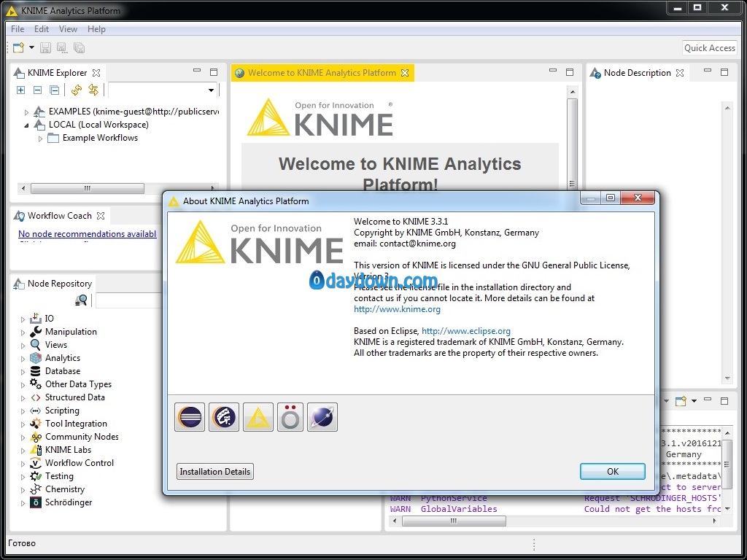This screenshot has width=747, height=560.
Task: Click the KNIME triangle feature icon
Action: 258,417
